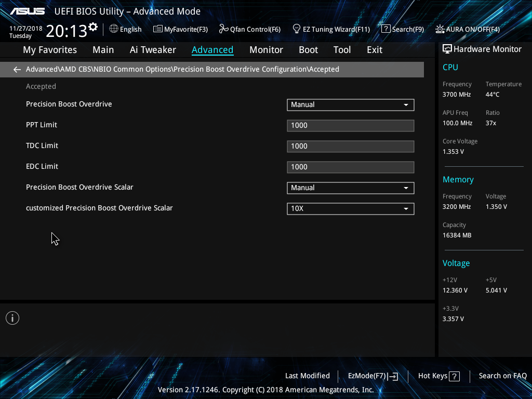Click Qfan Control(F6) label
This screenshot has height=399, width=532.
click(255, 30)
